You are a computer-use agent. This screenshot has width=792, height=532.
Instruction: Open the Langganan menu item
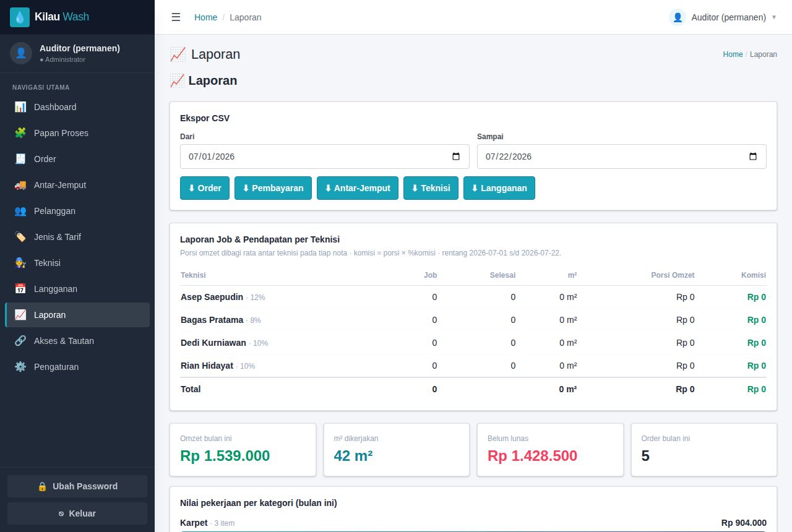(x=77, y=289)
